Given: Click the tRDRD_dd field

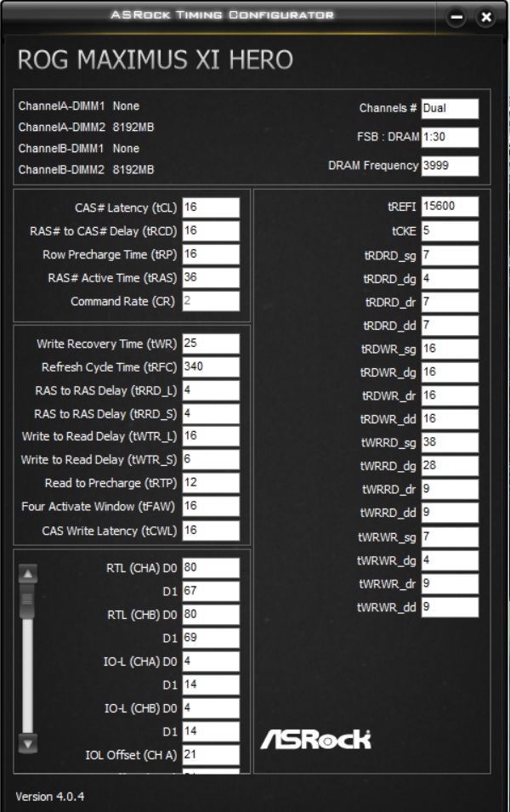Looking at the screenshot, I should 450,325.
